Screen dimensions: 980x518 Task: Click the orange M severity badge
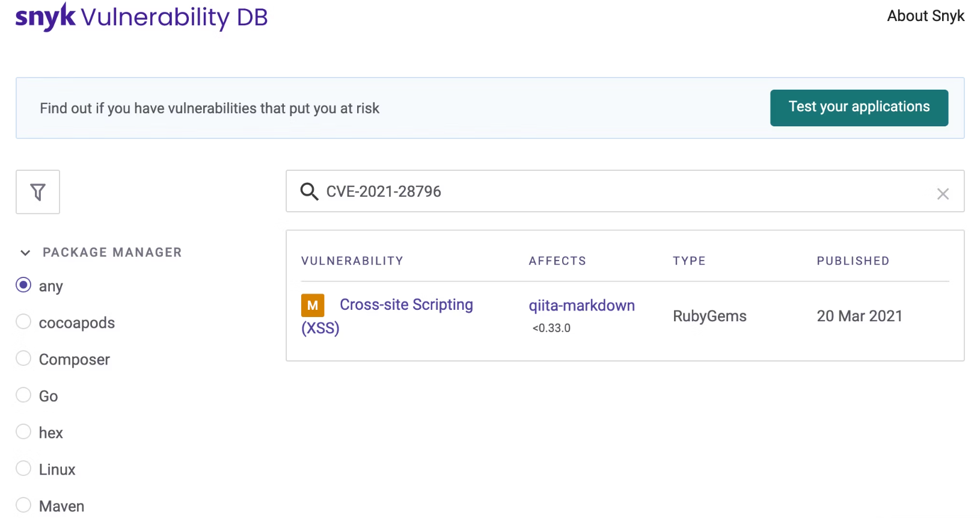click(x=313, y=305)
